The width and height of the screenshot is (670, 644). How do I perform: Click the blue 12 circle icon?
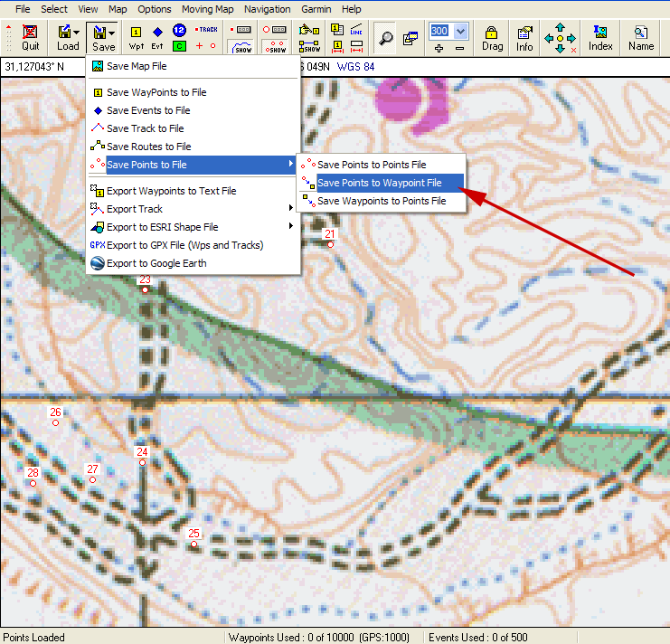[179, 30]
